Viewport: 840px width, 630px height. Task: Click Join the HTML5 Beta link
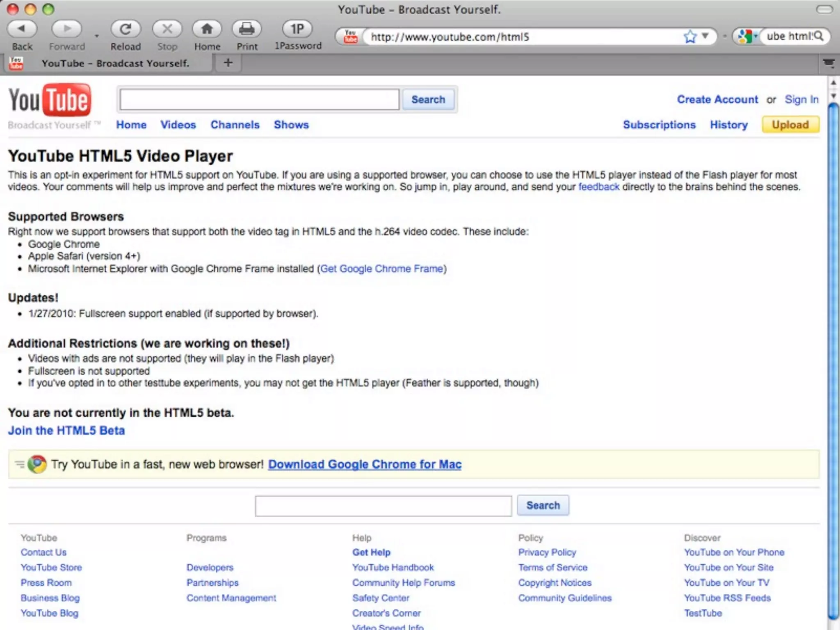pos(66,431)
